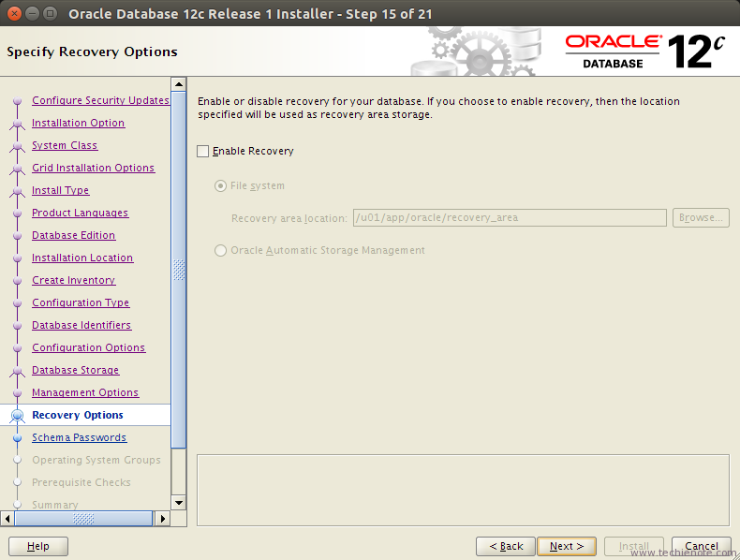
Task: Open Installation Option step
Action: [x=79, y=123]
